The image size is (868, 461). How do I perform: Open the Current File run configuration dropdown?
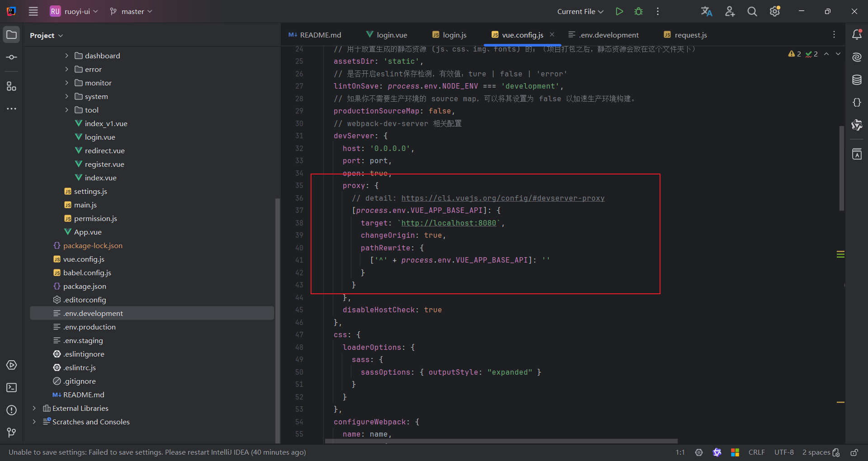580,11
